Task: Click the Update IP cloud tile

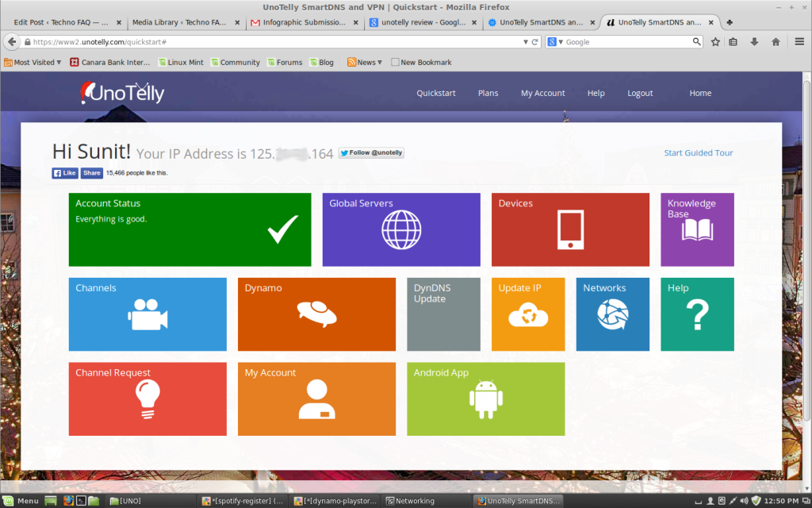Action: click(527, 314)
